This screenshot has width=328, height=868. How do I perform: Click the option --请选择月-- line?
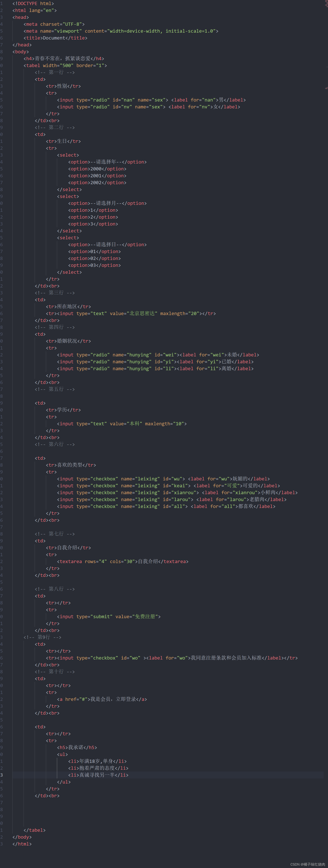(x=107, y=203)
